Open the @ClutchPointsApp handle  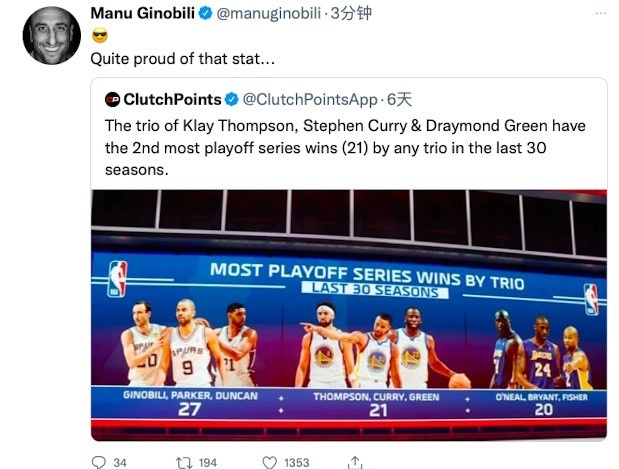(x=310, y=99)
